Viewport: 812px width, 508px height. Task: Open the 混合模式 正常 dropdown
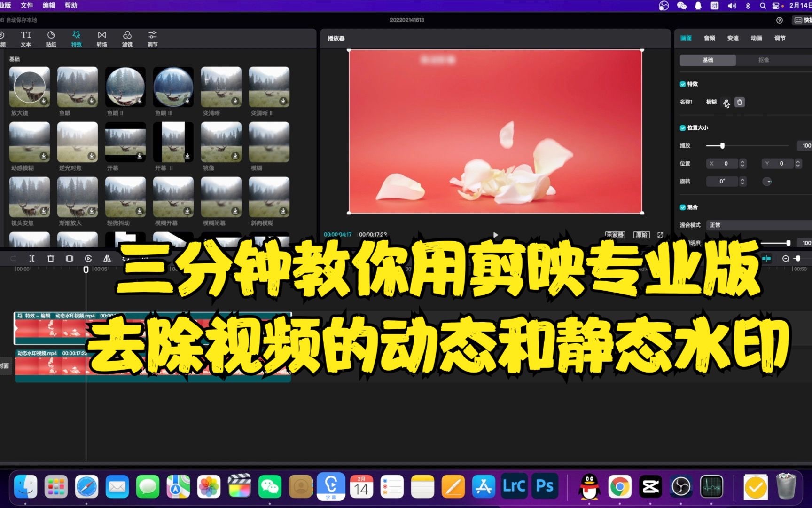point(759,225)
